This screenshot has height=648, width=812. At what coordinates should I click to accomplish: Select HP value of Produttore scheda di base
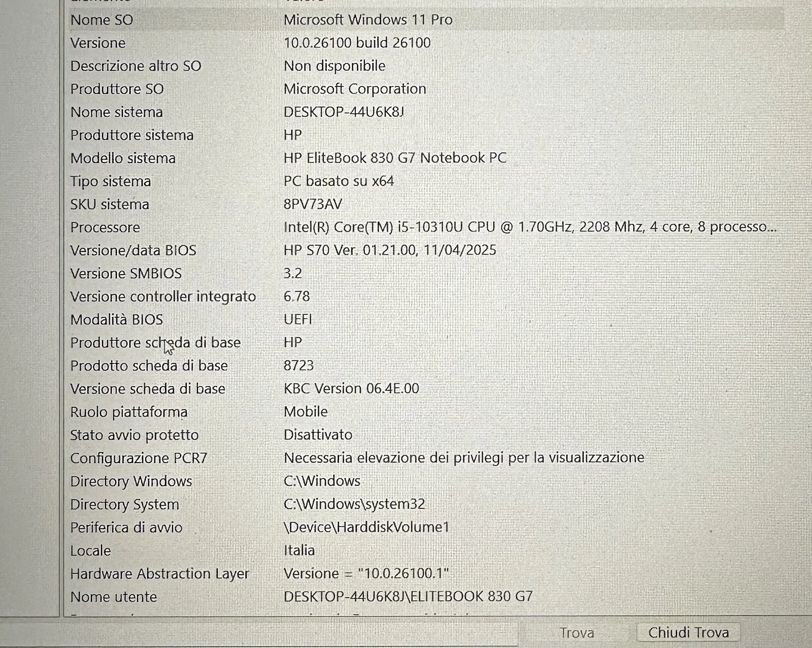pyautogui.click(x=293, y=343)
